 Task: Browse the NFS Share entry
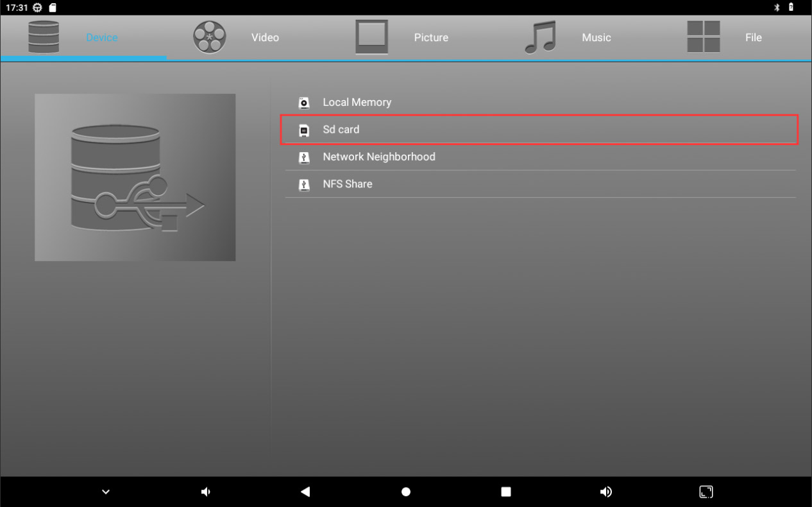click(x=347, y=184)
